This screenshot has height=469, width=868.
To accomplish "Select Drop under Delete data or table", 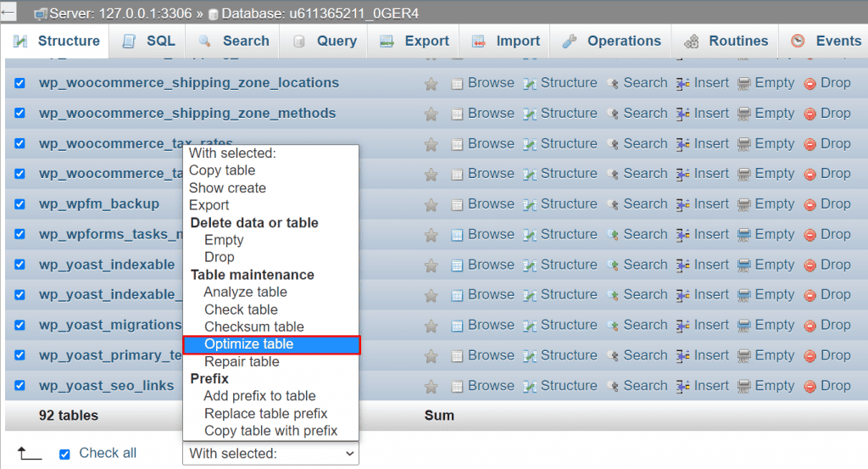I will [220, 258].
